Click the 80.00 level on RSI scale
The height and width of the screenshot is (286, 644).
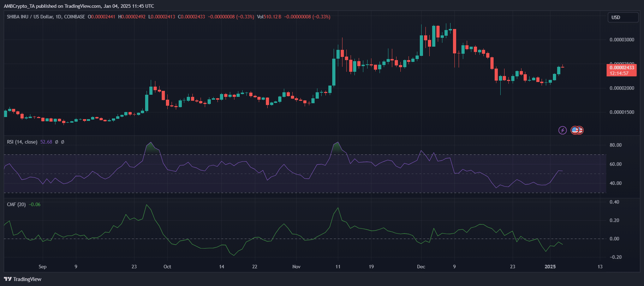coord(615,145)
